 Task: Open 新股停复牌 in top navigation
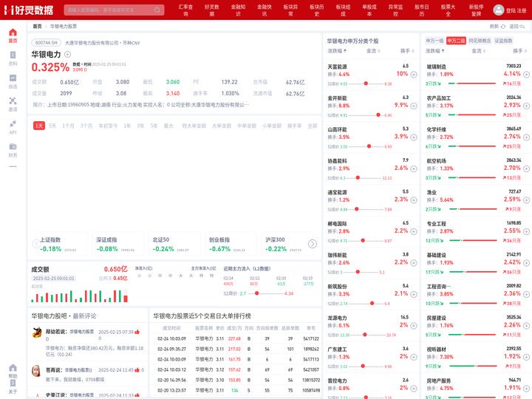[477, 10]
